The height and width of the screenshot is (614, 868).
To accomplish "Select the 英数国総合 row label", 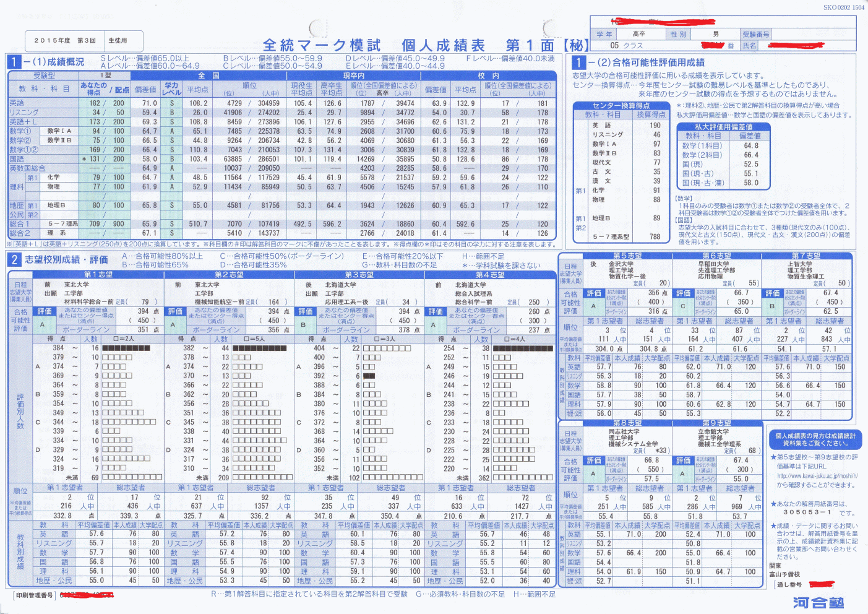I will pos(27,168).
